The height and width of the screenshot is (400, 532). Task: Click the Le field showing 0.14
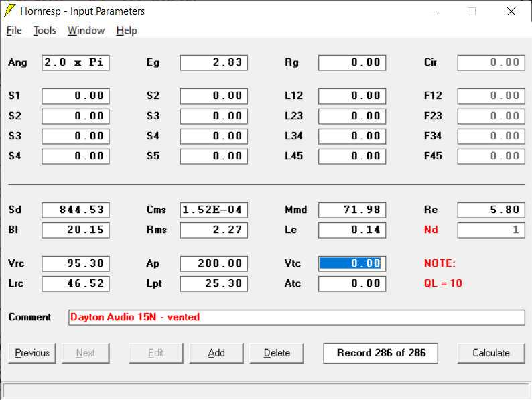tap(352, 230)
